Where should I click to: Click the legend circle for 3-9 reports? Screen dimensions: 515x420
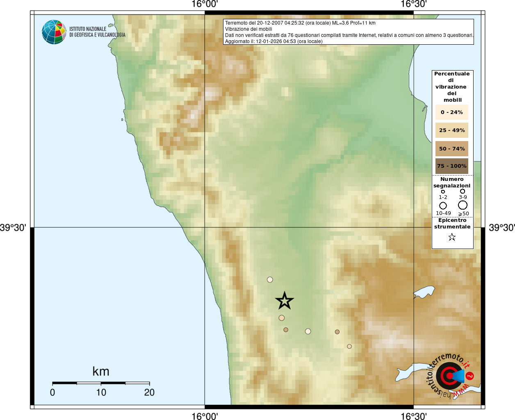463,191
